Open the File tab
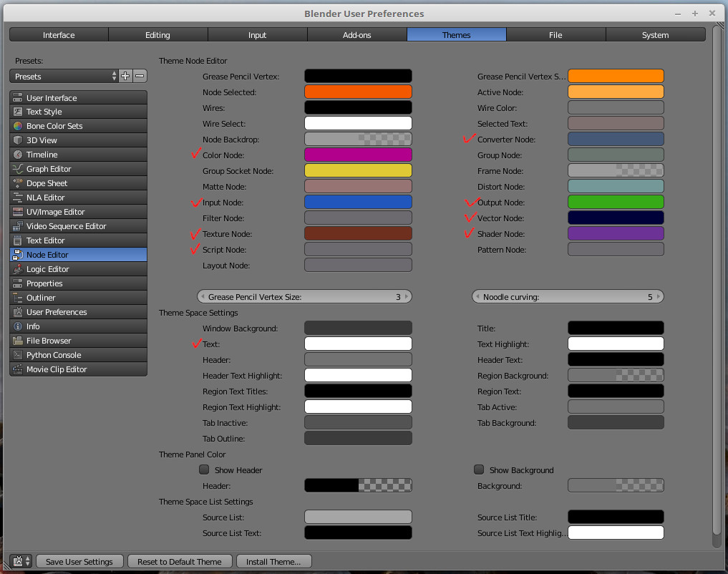Screen dimensions: 728x574 point(555,35)
